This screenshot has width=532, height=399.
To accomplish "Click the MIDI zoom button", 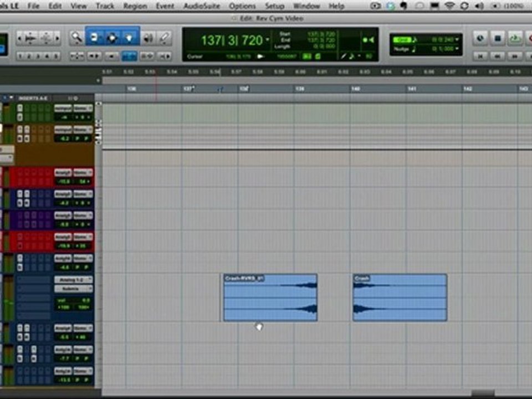I will (x=46, y=39).
